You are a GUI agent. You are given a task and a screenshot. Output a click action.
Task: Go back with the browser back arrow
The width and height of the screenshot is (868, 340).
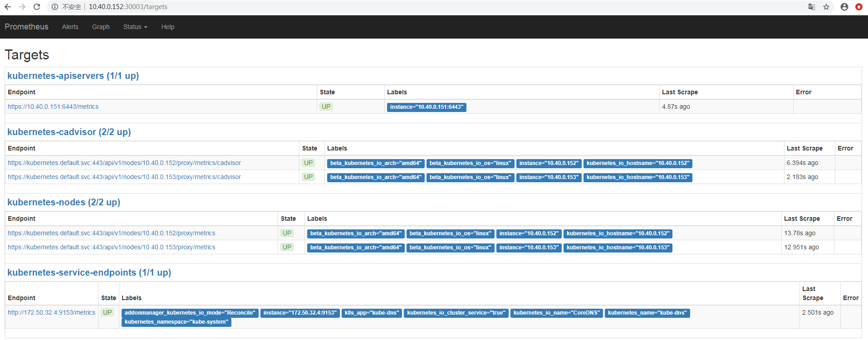point(8,7)
